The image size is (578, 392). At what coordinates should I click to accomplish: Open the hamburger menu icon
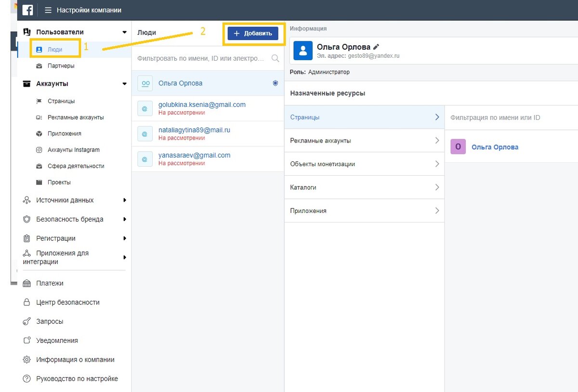click(48, 10)
